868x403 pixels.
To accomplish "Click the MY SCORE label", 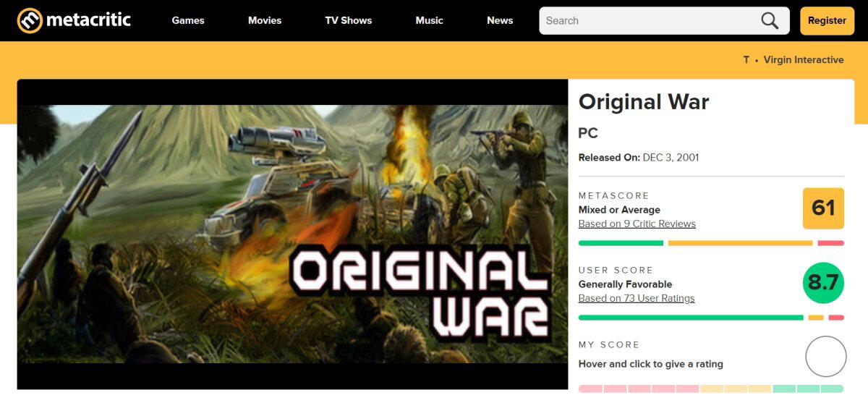I will 609,345.
